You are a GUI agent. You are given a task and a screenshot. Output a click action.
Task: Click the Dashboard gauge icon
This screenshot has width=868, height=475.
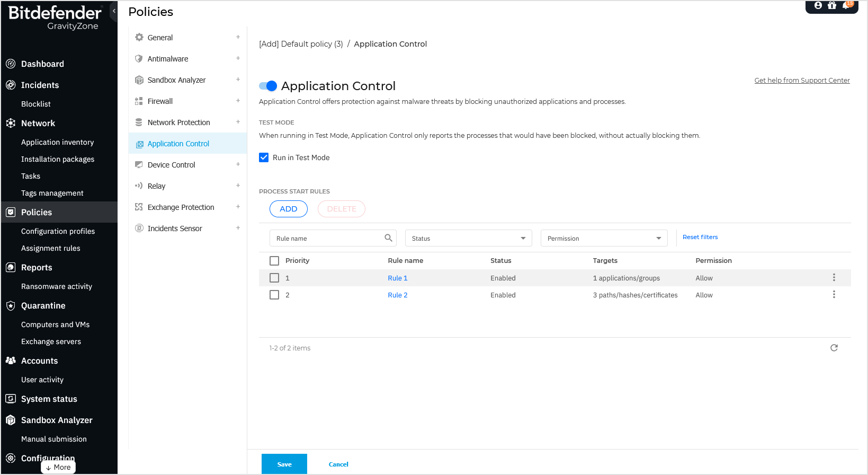click(11, 64)
